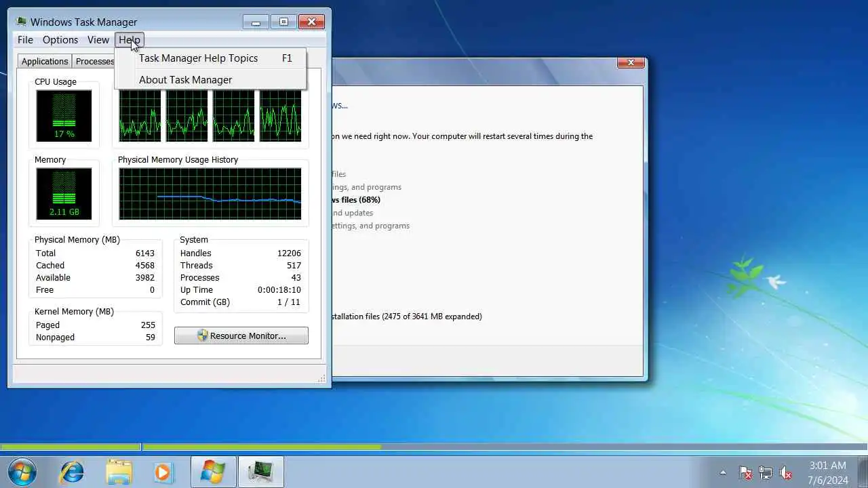This screenshot has height=488, width=868.
Task: Close the Windows setup window
Action: coord(631,62)
